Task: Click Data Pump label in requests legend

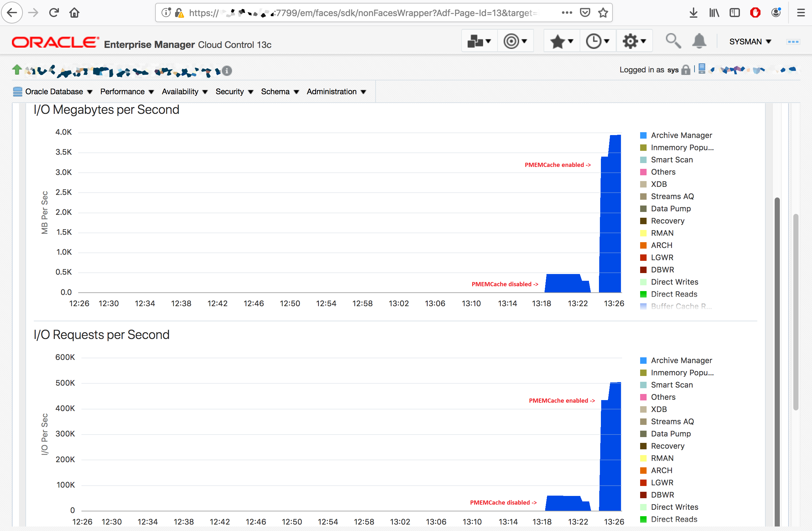Action: 671,434
